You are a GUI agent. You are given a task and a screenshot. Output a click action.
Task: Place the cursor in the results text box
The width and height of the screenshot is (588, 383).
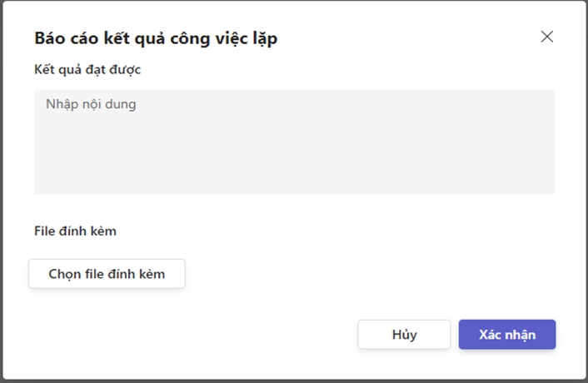(294, 142)
